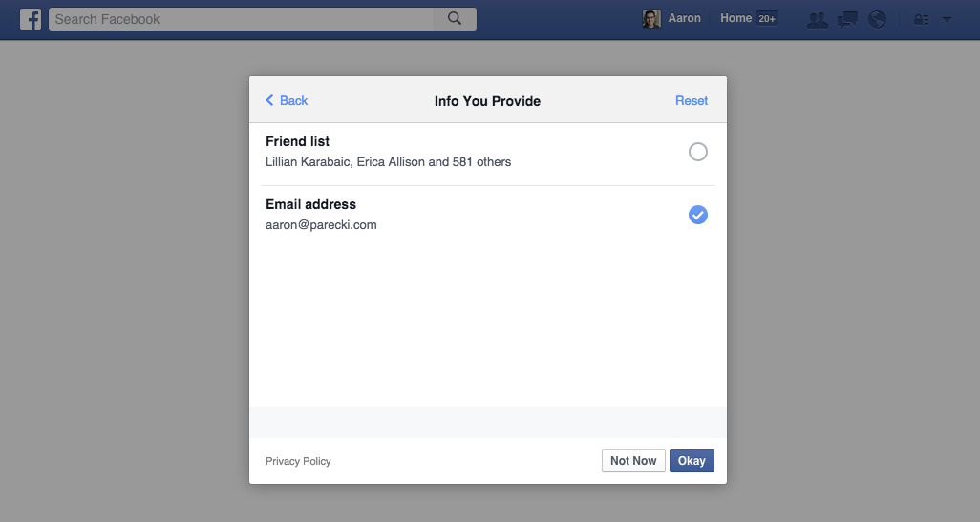Click the Okay button
The image size is (980, 522).
(692, 461)
